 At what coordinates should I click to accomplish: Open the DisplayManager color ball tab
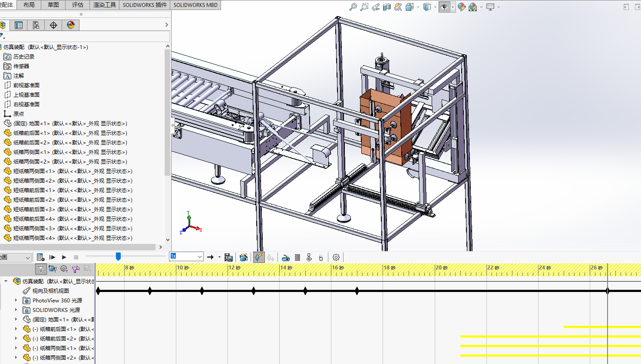[71, 25]
